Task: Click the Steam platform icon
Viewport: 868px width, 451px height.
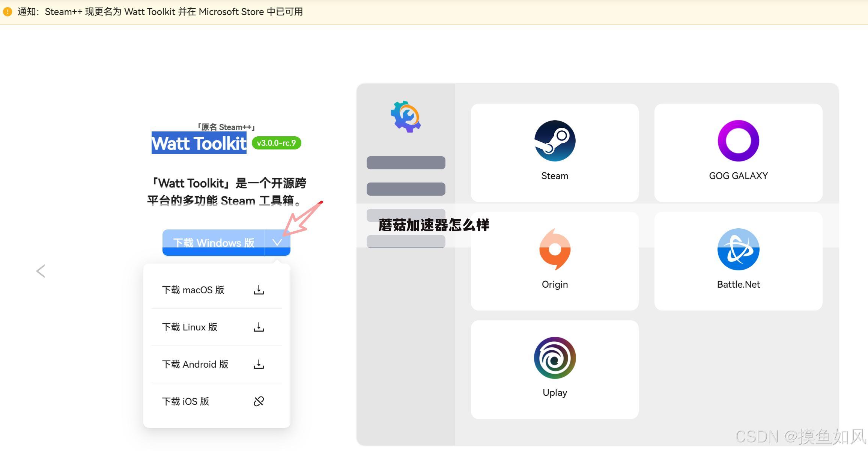Action: click(555, 141)
